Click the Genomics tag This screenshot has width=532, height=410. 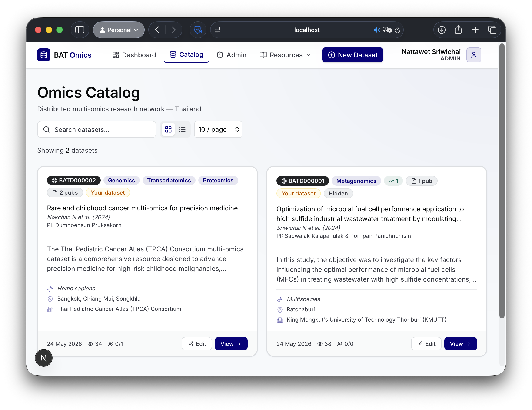(121, 180)
